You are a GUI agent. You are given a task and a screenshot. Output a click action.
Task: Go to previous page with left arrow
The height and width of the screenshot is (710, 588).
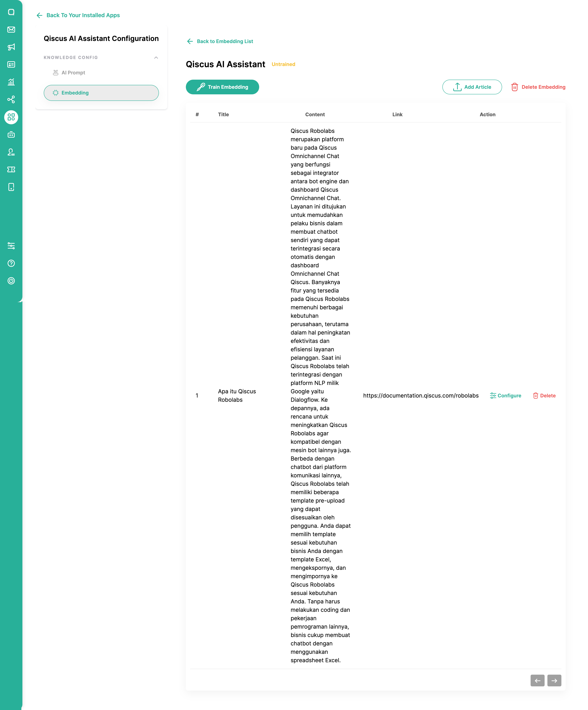click(537, 681)
